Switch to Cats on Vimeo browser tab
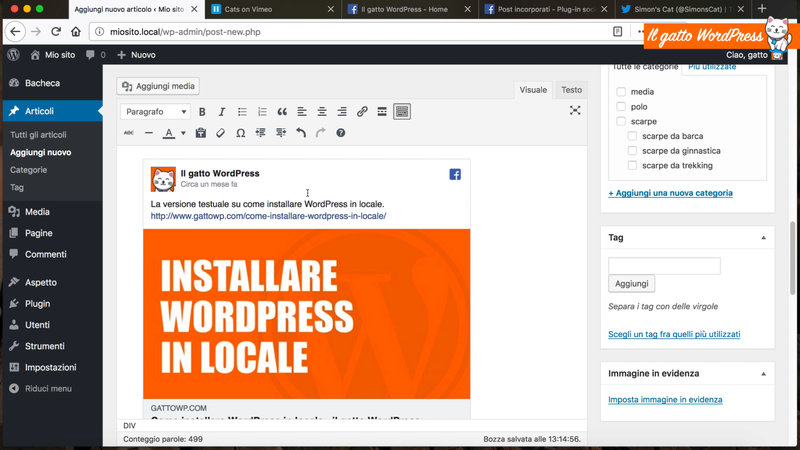This screenshot has height=450, width=800. pyautogui.click(x=273, y=9)
